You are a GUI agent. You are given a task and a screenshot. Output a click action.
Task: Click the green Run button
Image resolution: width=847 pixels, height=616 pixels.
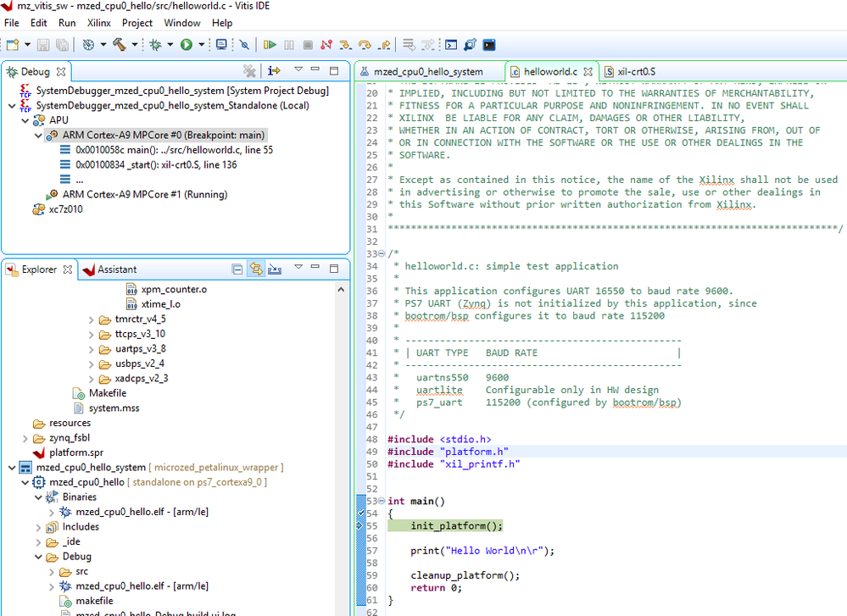(x=186, y=45)
